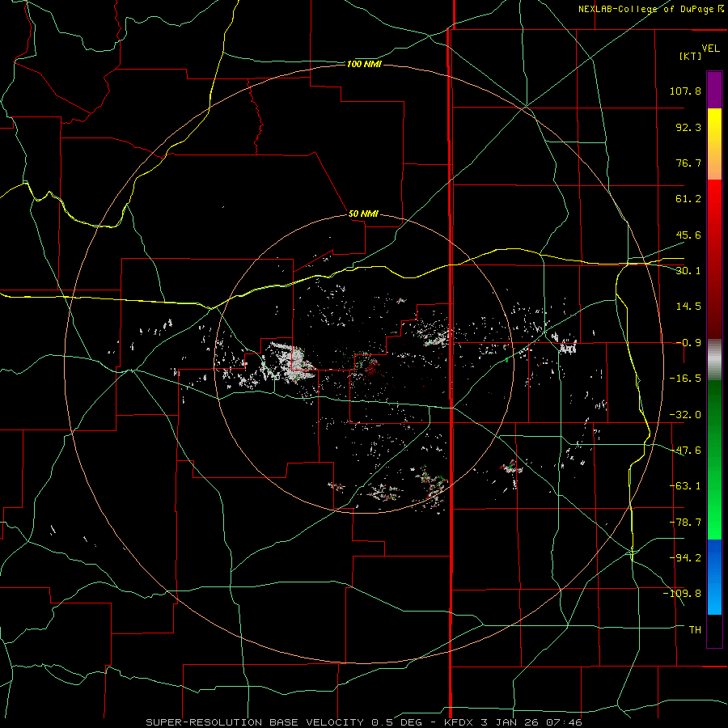The image size is (728, 728).
Task: Pick the gray segment of color bar
Action: pos(714,358)
